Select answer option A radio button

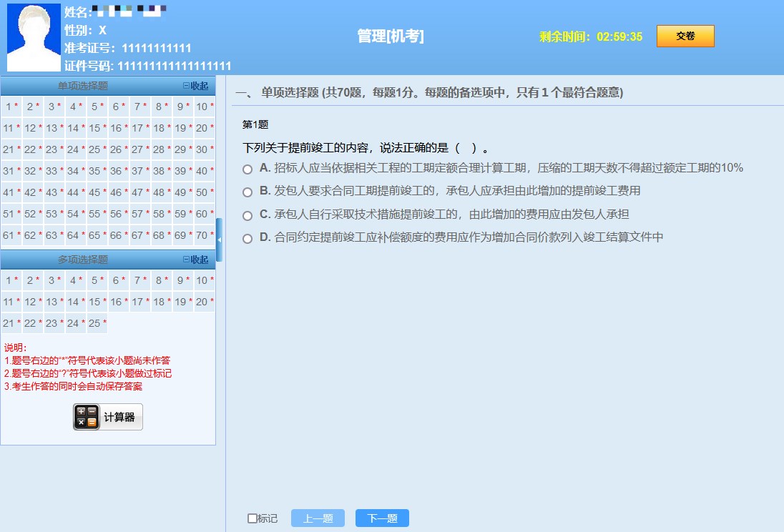(x=248, y=169)
